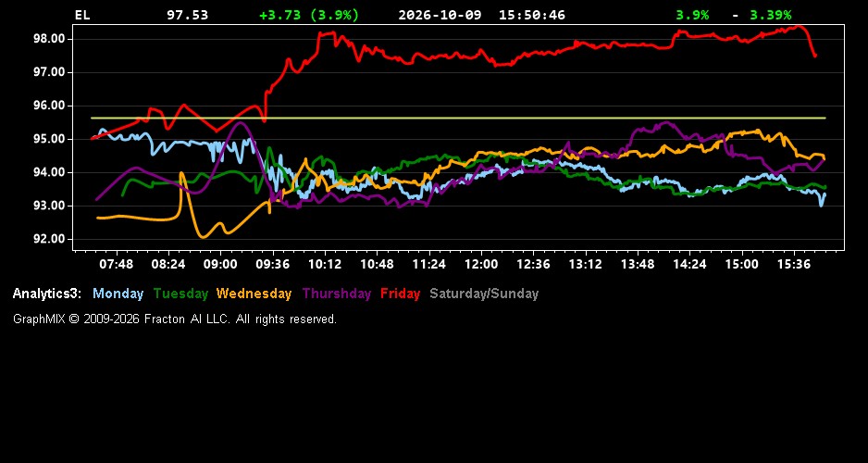Click the 15:36 time axis label
Screen dimensions: 868x463
pyautogui.click(x=794, y=265)
